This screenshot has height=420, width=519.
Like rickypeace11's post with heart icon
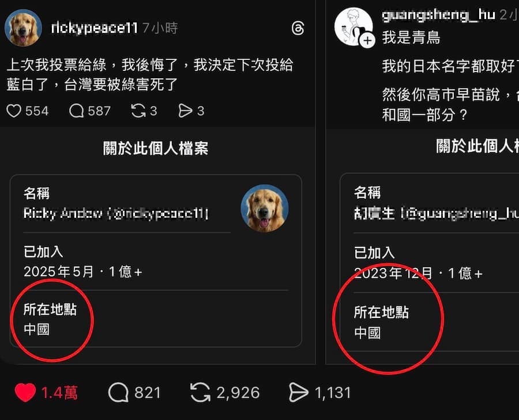[14, 111]
